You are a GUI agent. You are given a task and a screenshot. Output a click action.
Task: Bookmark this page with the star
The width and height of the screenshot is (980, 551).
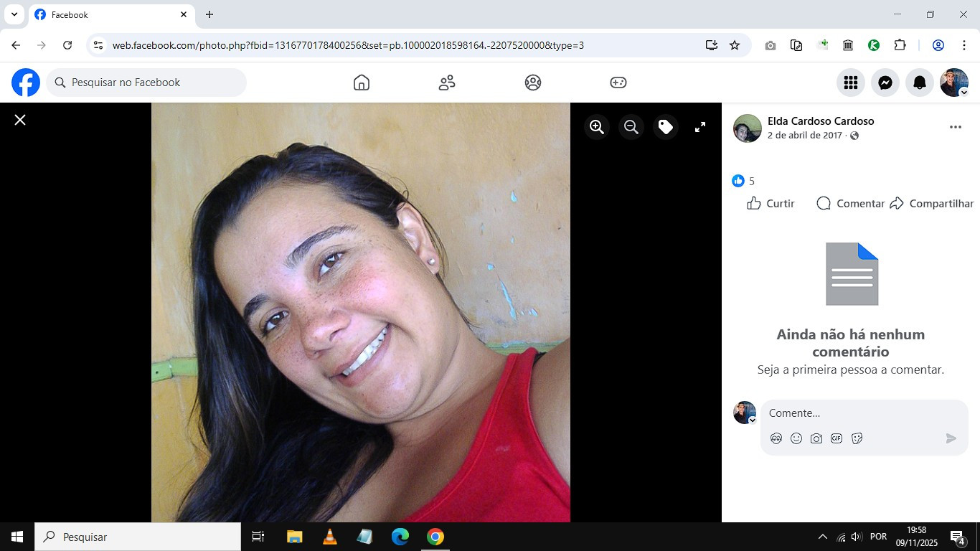point(735,45)
